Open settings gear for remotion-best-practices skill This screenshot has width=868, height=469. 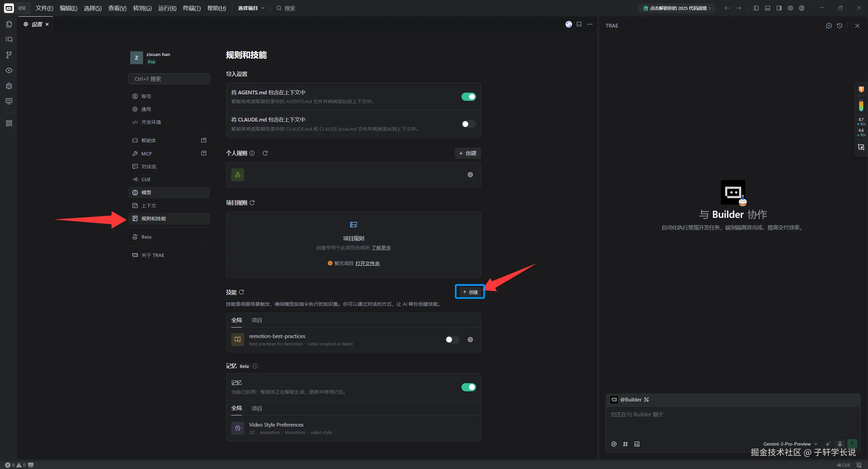470,339
